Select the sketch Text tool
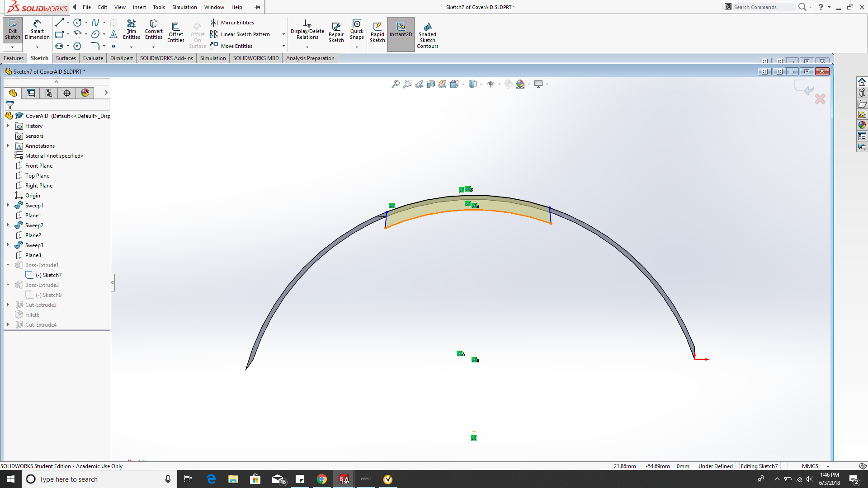This screenshot has height=488, width=868. point(113,34)
